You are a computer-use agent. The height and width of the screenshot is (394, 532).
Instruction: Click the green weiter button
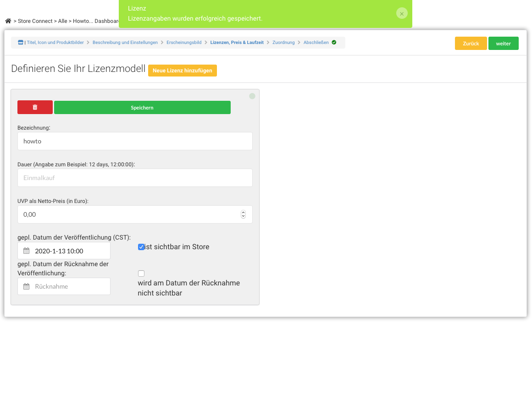click(504, 44)
